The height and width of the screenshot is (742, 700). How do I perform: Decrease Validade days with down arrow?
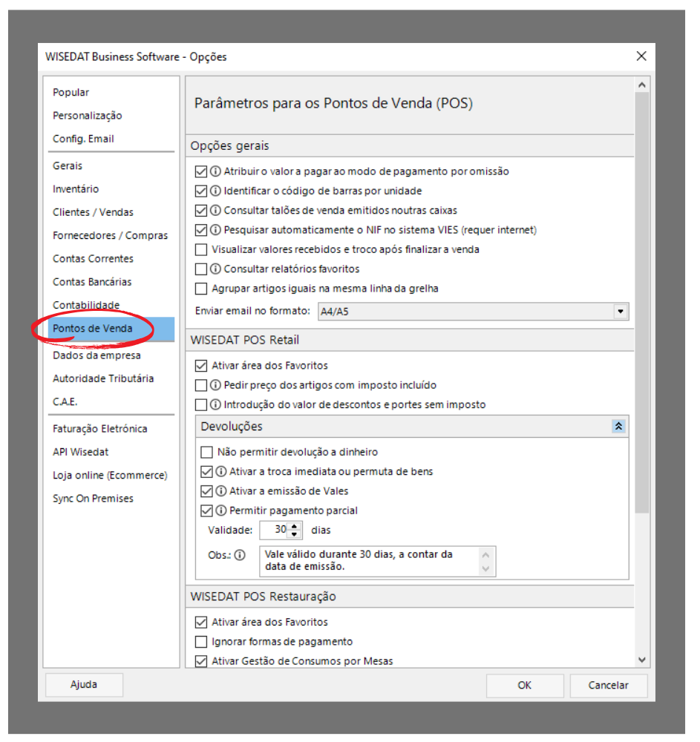(x=295, y=533)
